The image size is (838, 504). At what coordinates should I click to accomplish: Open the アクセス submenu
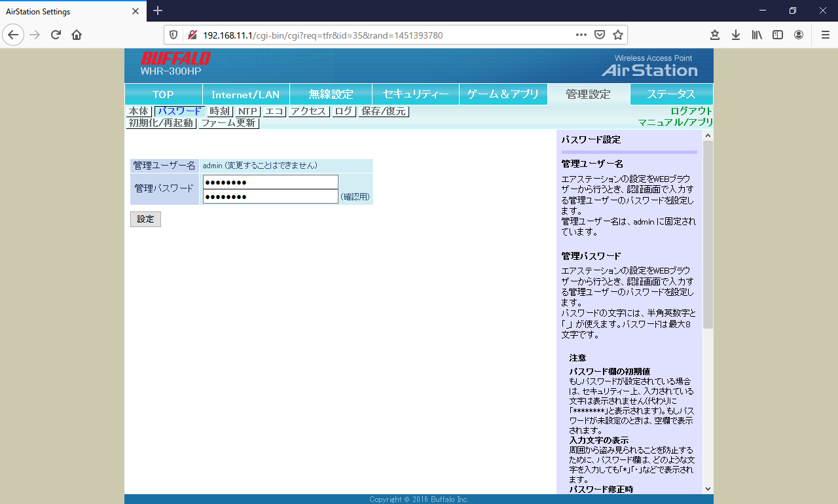coord(308,111)
